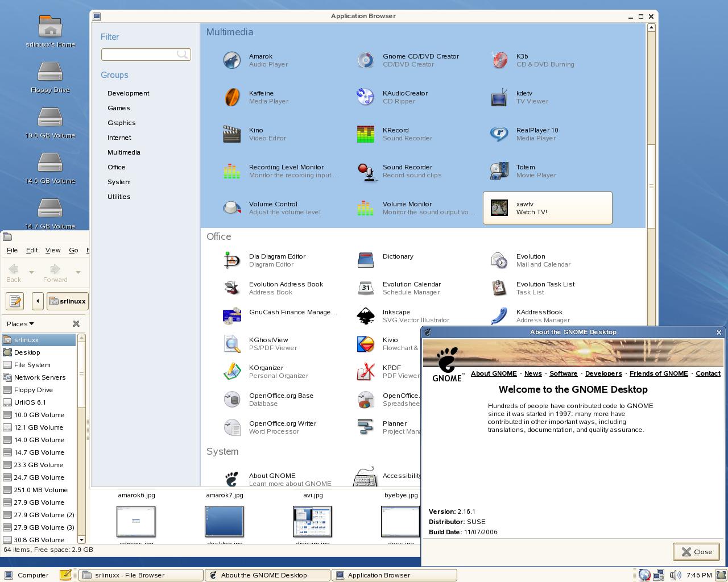Viewport: 728px width, 582px height.
Task: Open GnuCash Finance Manager icon
Action: (231, 316)
